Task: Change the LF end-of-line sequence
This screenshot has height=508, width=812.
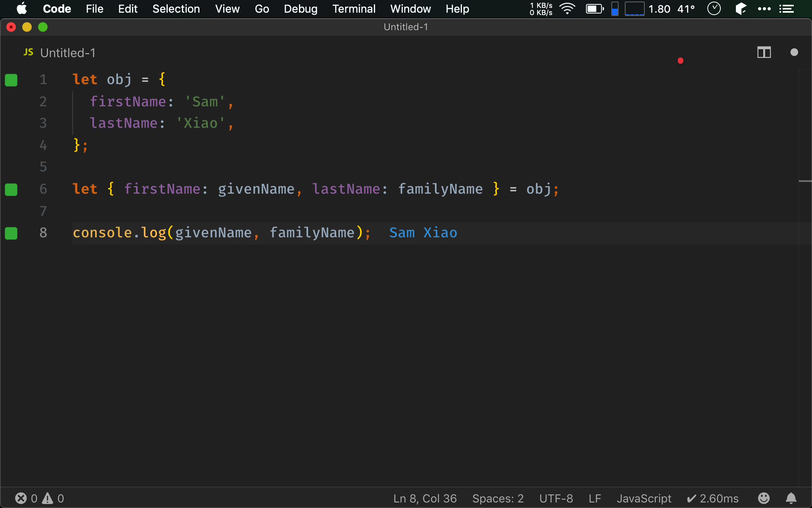Action: click(x=595, y=498)
